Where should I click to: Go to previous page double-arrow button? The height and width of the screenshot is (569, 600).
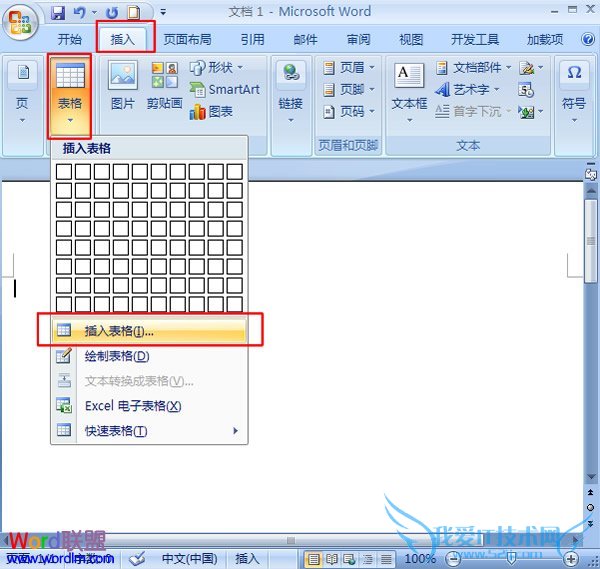tap(591, 492)
